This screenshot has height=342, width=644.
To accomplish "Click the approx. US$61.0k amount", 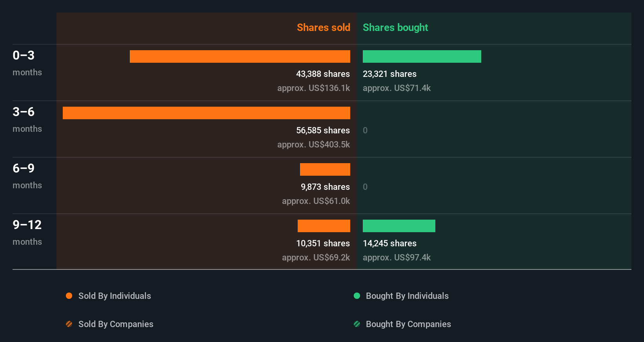I will click(x=316, y=201).
